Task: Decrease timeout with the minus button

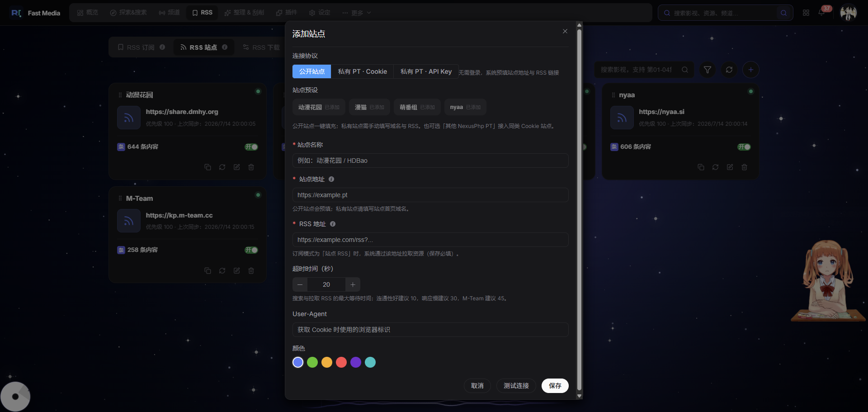Action: pos(300,284)
